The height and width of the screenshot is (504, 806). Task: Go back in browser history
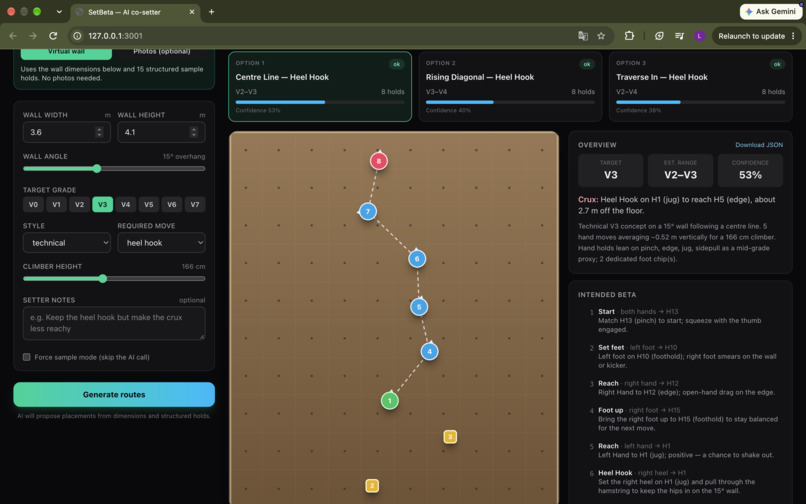coord(13,35)
